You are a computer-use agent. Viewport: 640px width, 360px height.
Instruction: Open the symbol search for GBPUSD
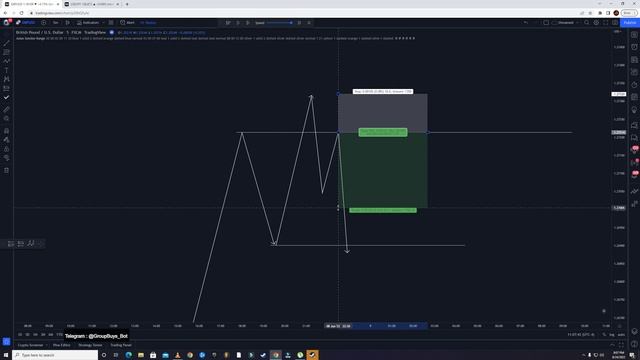coord(26,23)
